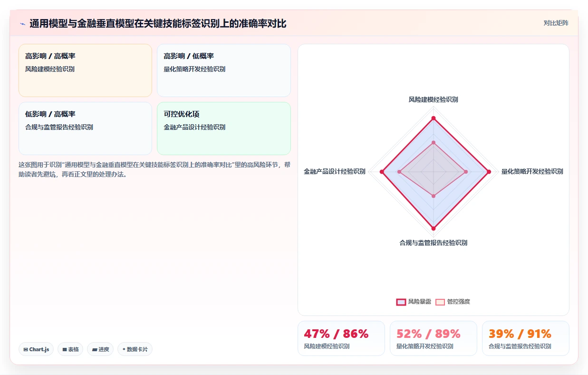Click the 数据卡片 chip
This screenshot has width=588, height=375.
(135, 349)
